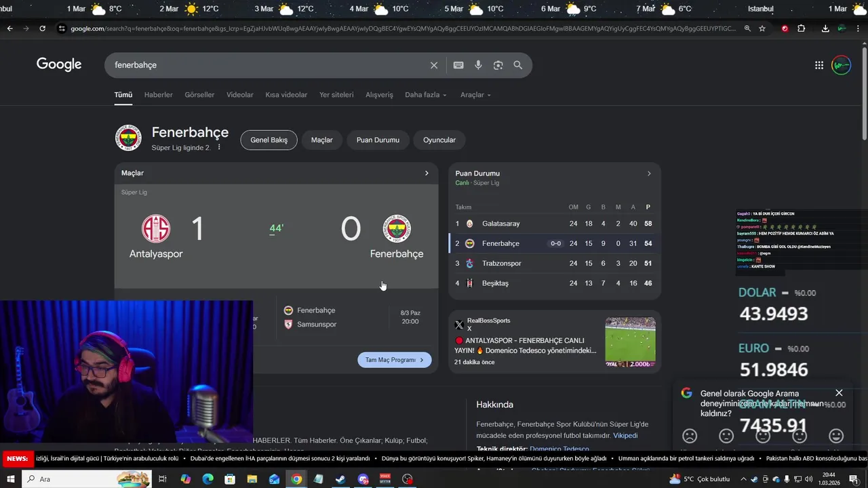Screen dimensions: 868x488
Task: Switch to the Haberler tab
Action: click(x=159, y=95)
